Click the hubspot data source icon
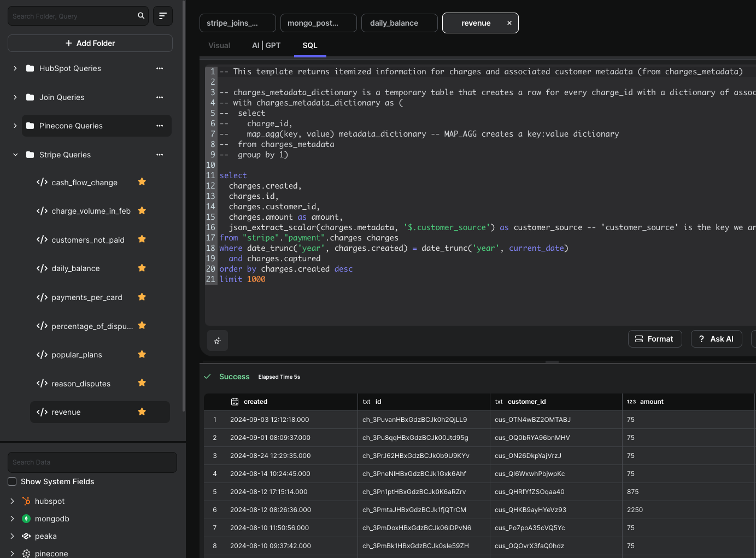Screen dimensions: 756x558 coord(26,501)
